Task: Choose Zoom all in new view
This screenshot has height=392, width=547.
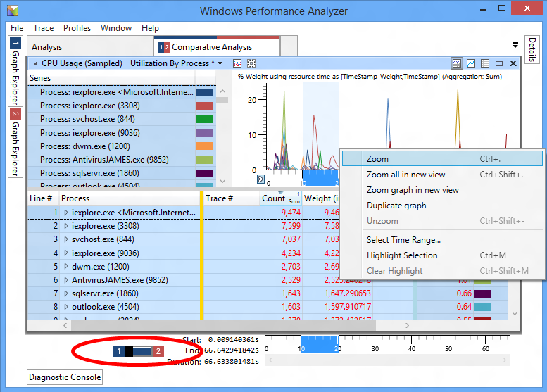Action: (x=442, y=175)
